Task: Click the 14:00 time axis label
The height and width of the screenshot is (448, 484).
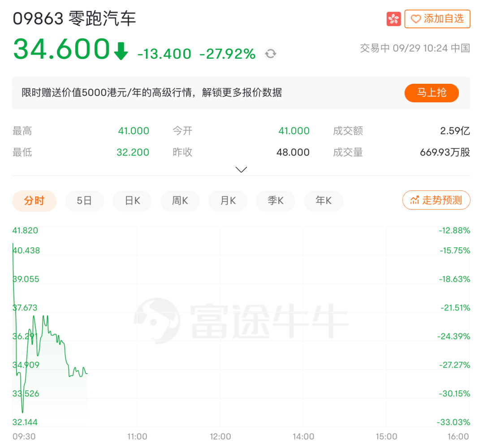Action: click(303, 437)
